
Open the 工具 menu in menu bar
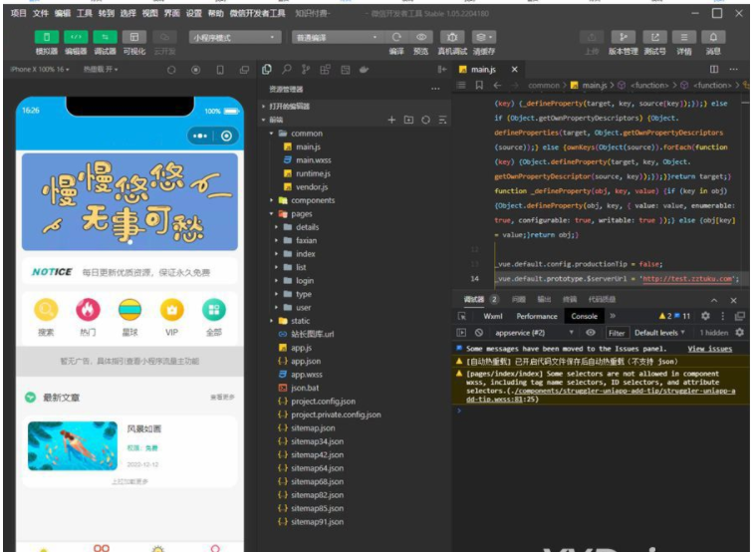pyautogui.click(x=85, y=14)
